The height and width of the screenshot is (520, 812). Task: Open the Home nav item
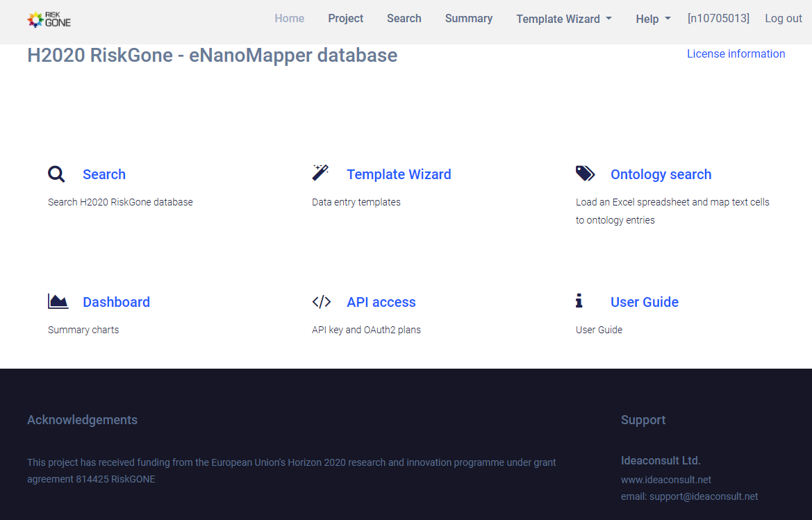pyautogui.click(x=290, y=19)
